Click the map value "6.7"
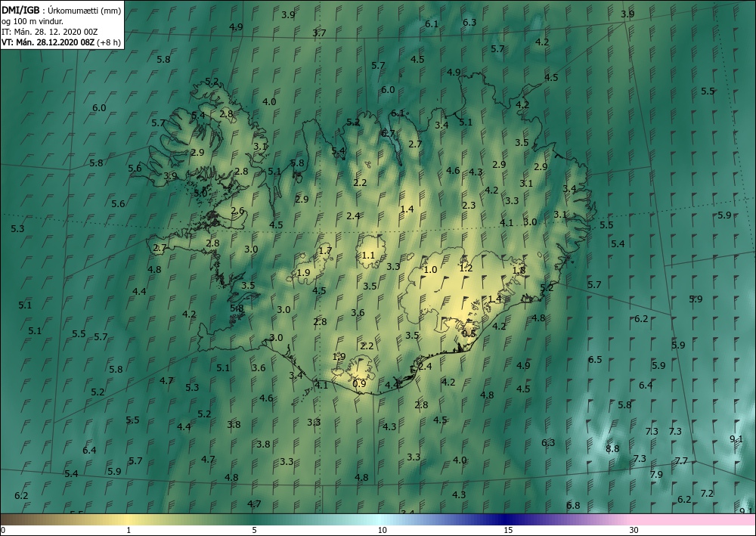The height and width of the screenshot is (536, 756). tap(388, 134)
